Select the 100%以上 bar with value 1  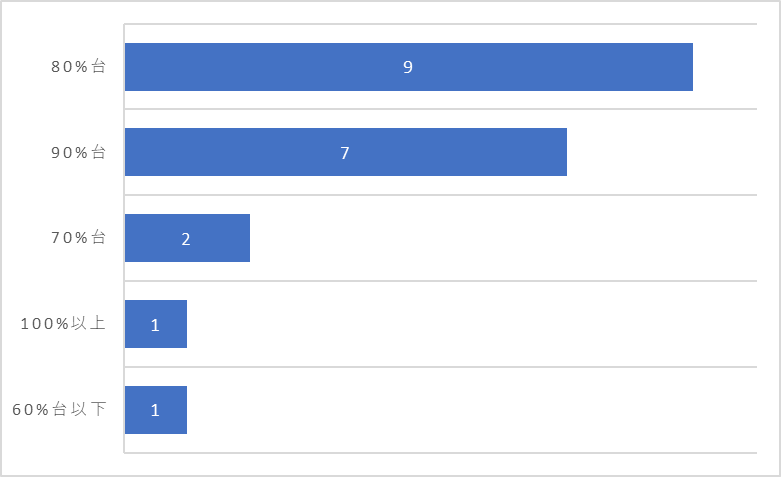coord(156,324)
